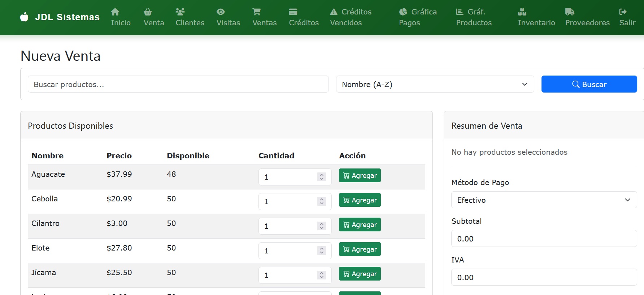Open Ventas via the shopping cart icon
644x295 pixels.
pyautogui.click(x=257, y=12)
